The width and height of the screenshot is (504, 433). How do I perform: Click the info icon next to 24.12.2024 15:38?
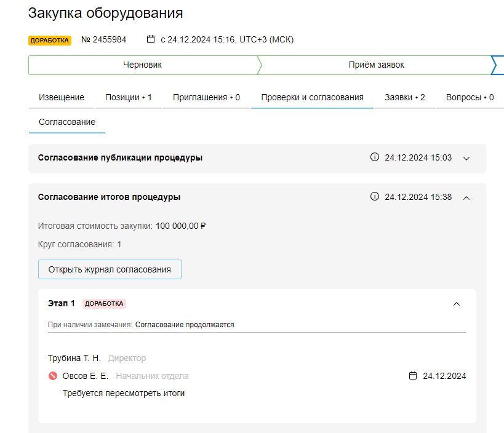pyautogui.click(x=374, y=197)
